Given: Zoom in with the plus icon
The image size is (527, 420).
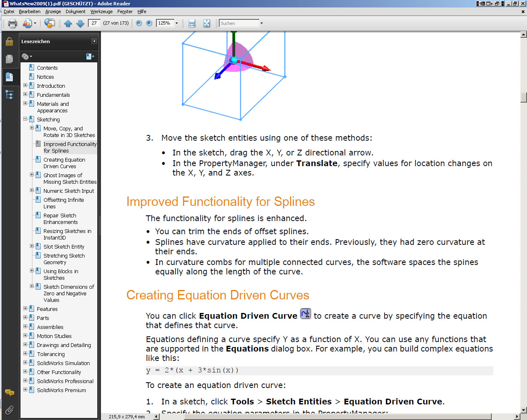Looking at the screenshot, I should (x=149, y=23).
